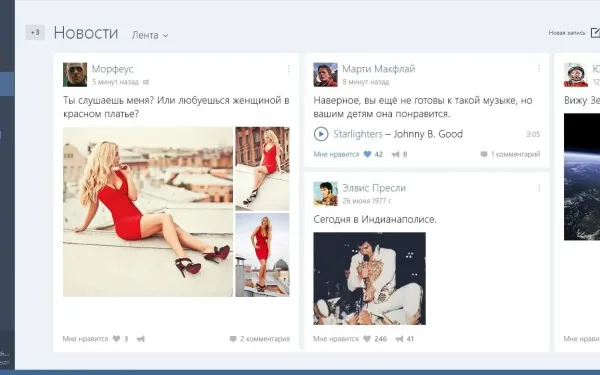
Task: Open Морфеус avatar picture
Action: pyautogui.click(x=75, y=75)
